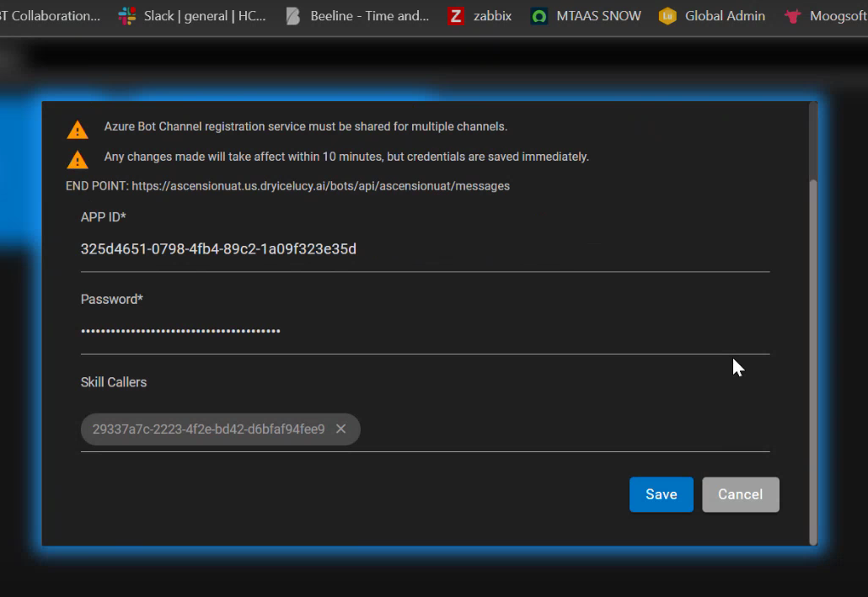
Task: Click into the APP ID field
Action: [x=425, y=249]
